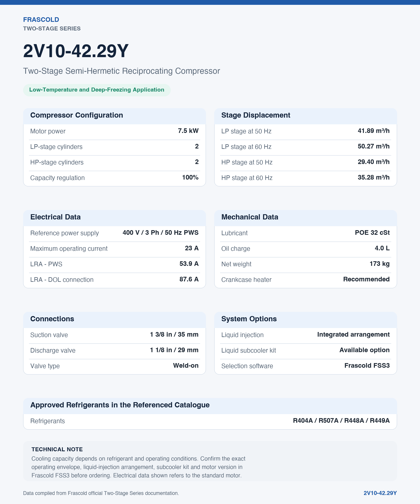
Task: Select the "Net weight" label
Action: pos(236,264)
